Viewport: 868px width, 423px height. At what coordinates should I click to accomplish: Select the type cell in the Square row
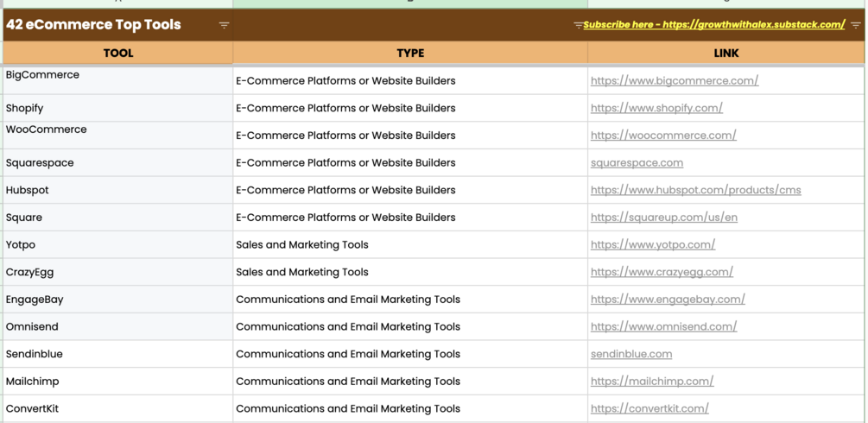pyautogui.click(x=410, y=217)
